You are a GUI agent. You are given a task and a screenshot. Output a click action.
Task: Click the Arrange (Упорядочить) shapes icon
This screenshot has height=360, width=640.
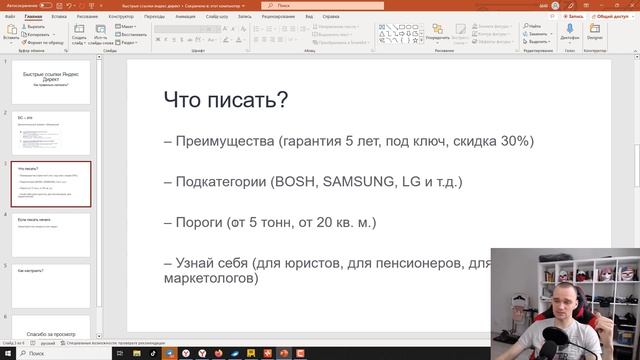pos(437,29)
